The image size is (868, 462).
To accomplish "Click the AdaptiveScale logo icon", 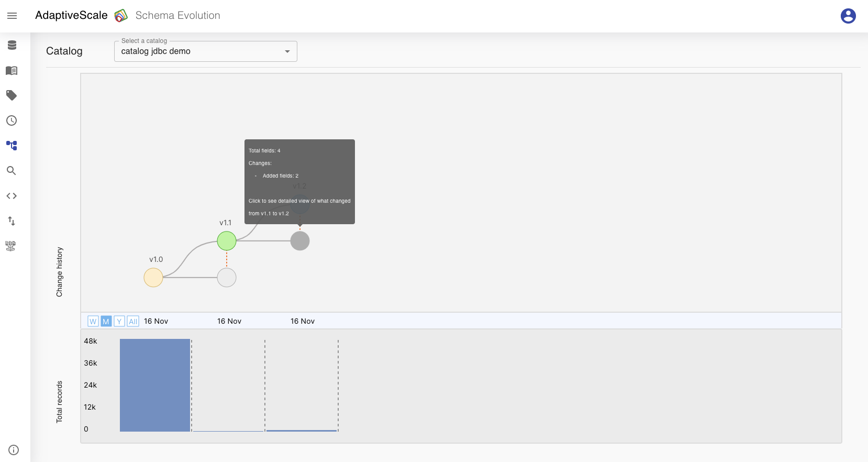I will point(121,16).
